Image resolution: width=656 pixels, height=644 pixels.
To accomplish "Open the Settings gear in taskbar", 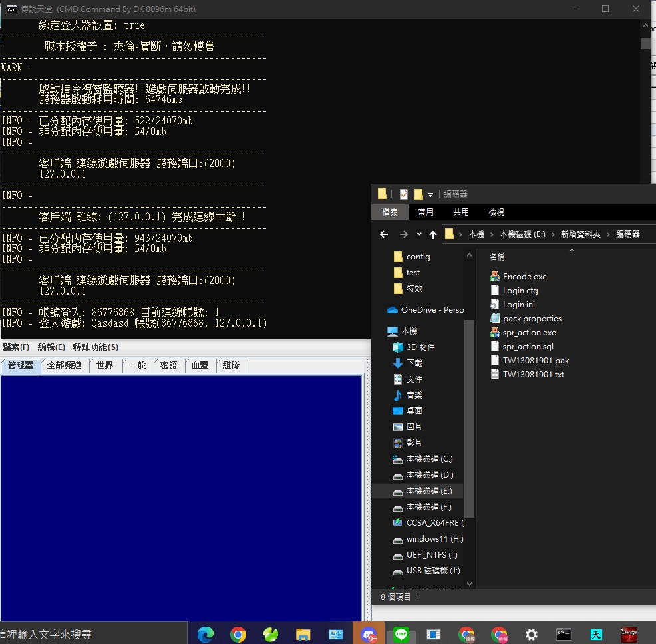I will coord(532,635).
